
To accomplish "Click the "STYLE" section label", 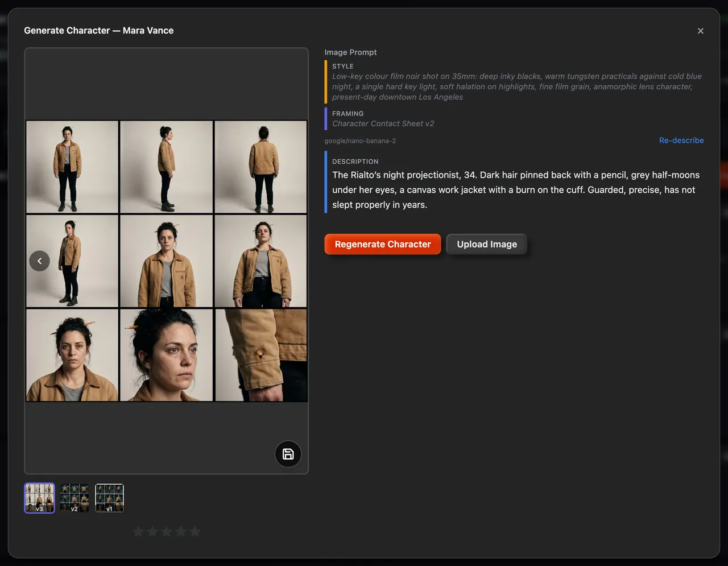I will 343,67.
